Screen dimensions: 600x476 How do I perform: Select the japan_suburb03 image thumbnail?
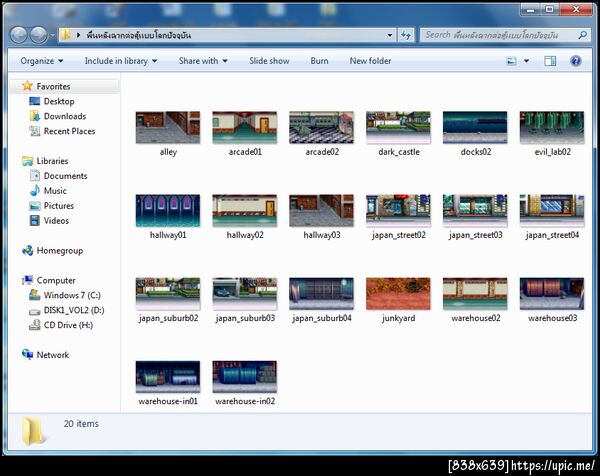245,294
